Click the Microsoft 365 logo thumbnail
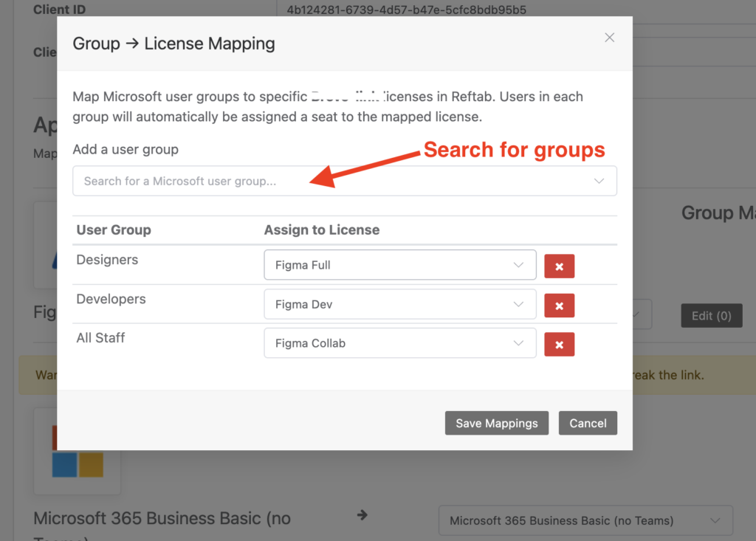The image size is (756, 541). pyautogui.click(x=77, y=452)
